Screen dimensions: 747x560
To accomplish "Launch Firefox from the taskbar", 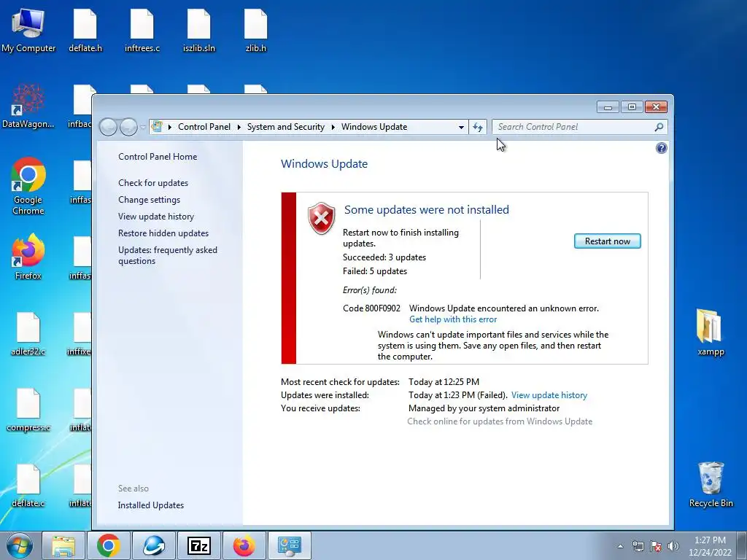I will pos(244,545).
